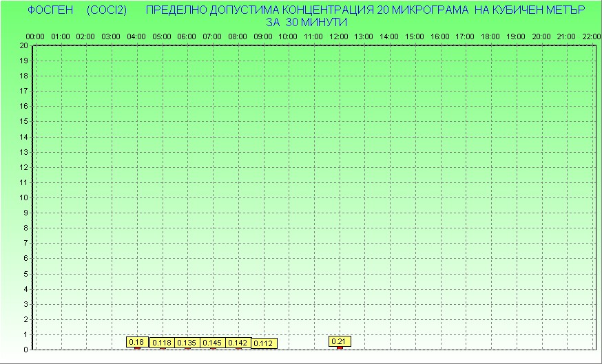Click the 12:00 time axis label
The image size is (602, 364).
point(339,37)
